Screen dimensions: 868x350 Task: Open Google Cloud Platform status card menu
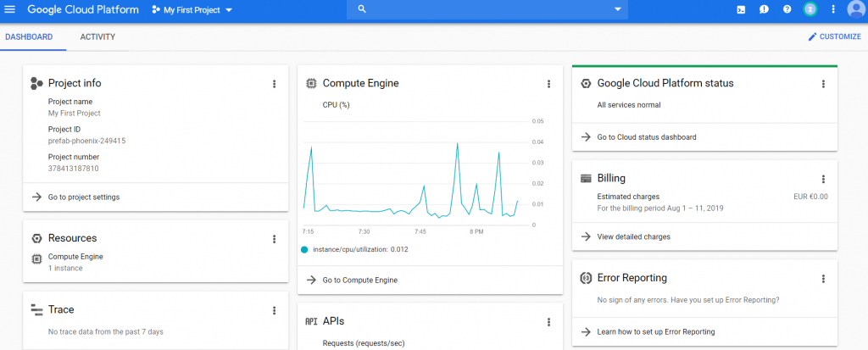[823, 84]
